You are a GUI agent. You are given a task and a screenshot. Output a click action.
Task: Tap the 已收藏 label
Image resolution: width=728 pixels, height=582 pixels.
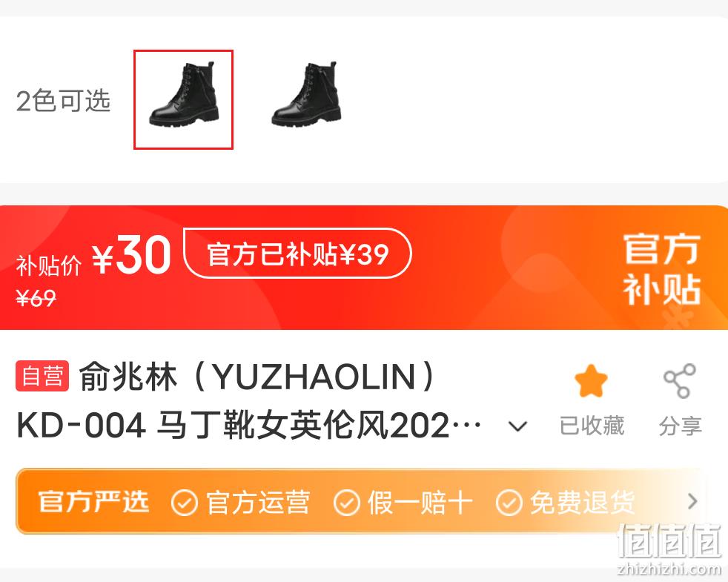click(592, 426)
